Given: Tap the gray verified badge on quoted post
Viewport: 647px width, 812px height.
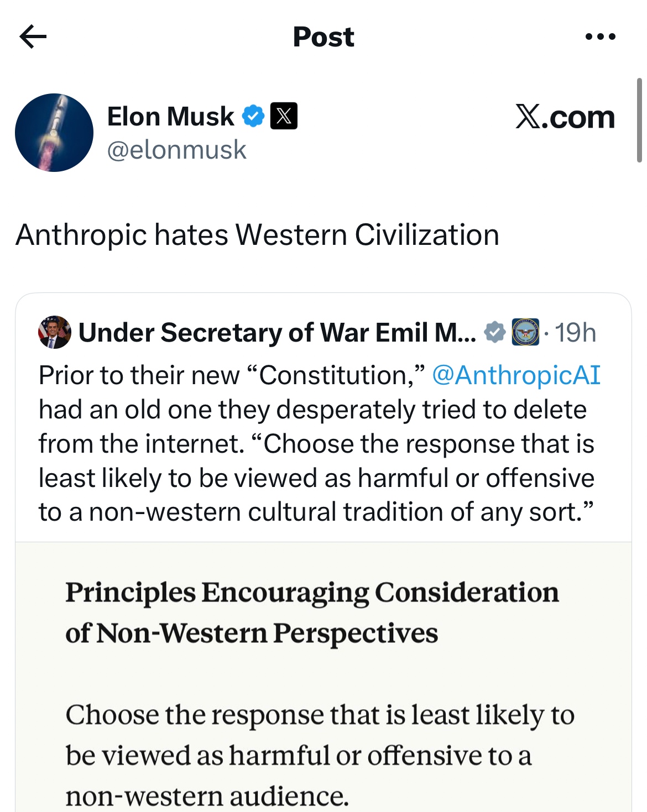Looking at the screenshot, I should click(494, 332).
